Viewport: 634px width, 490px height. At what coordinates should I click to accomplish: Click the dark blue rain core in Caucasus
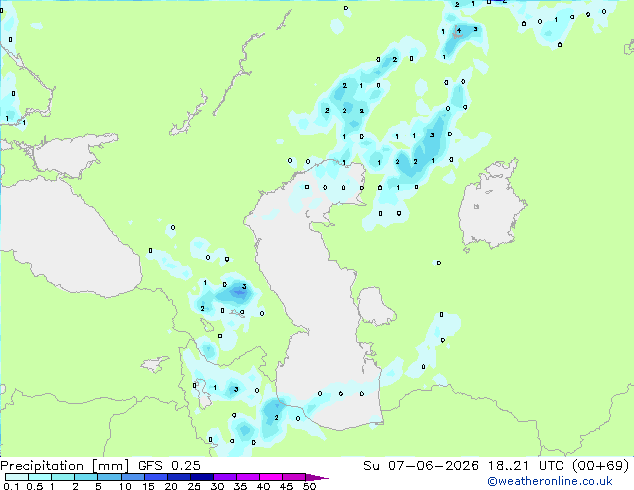pyautogui.click(x=237, y=292)
